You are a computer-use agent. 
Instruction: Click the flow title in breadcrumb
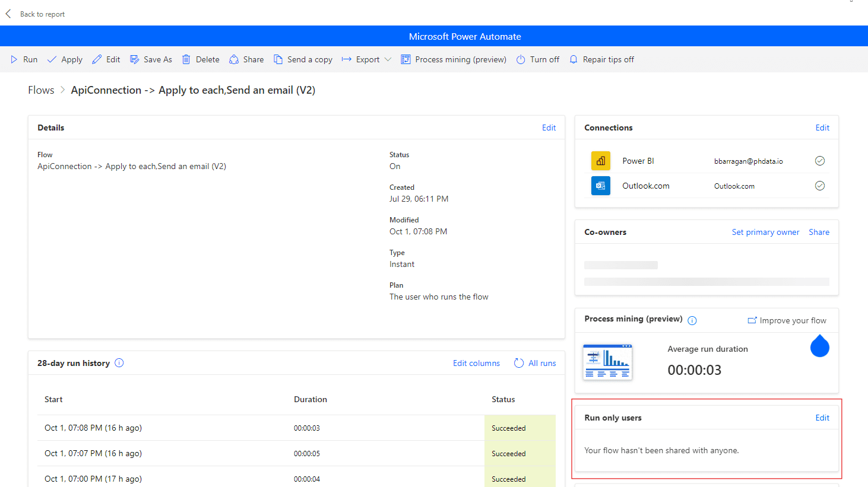click(x=193, y=90)
